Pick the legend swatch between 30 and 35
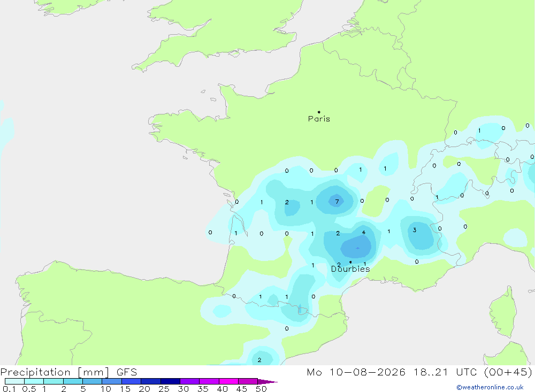 [x=189, y=381]
